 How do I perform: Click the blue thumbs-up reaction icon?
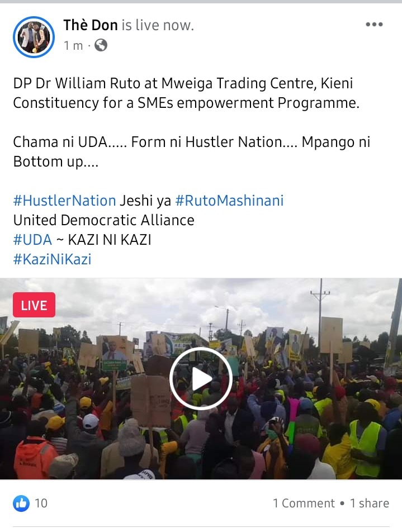point(21,503)
